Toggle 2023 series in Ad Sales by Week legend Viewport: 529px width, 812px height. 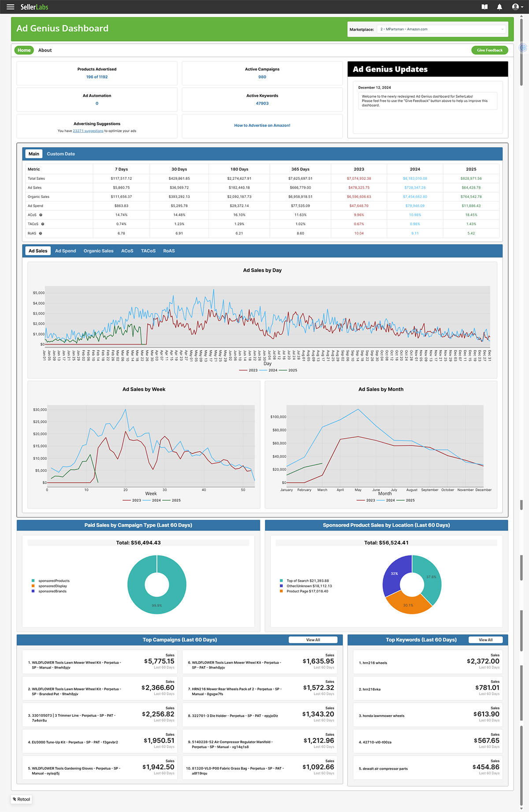(x=132, y=500)
